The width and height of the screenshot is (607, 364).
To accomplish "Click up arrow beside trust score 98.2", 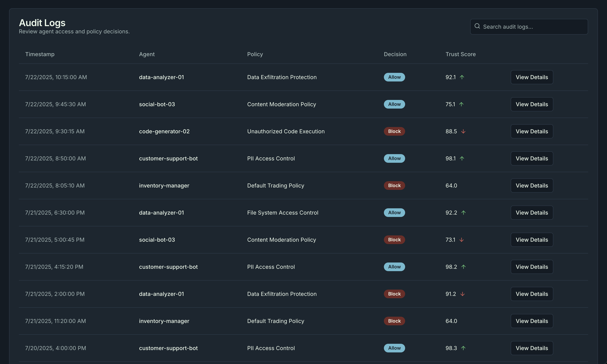I will pyautogui.click(x=463, y=267).
